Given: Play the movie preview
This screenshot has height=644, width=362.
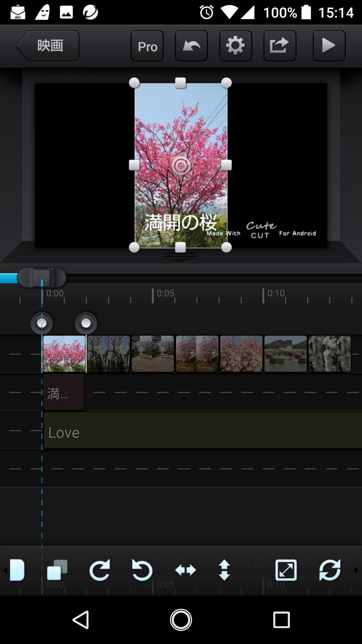Looking at the screenshot, I should point(329,46).
